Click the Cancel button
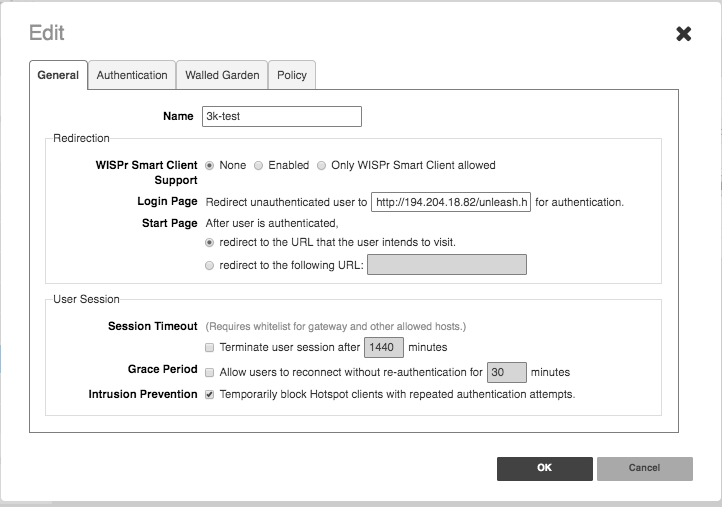Image resolution: width=722 pixels, height=507 pixels. (644, 468)
